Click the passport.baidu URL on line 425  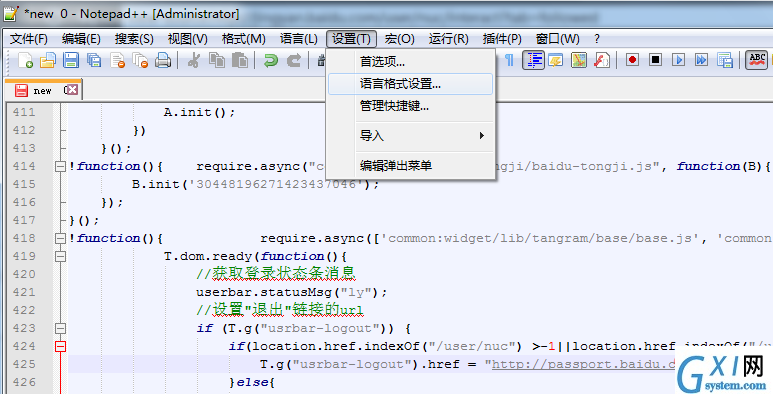[x=584, y=365]
